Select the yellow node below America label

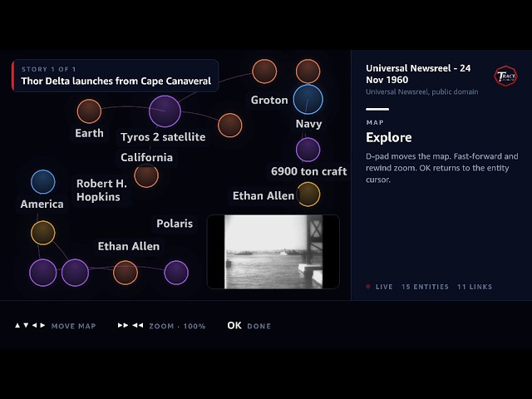click(x=43, y=233)
